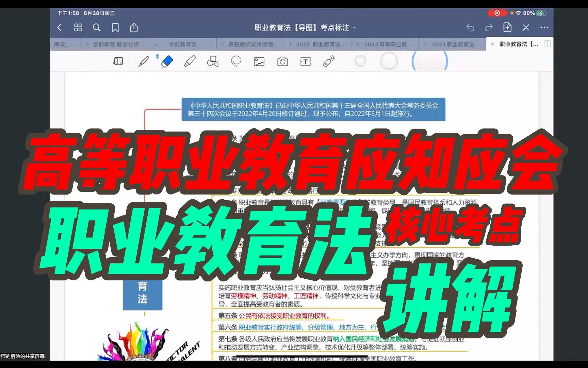Open the three-dots more options menu
588x368 pixels.
tap(544, 28)
